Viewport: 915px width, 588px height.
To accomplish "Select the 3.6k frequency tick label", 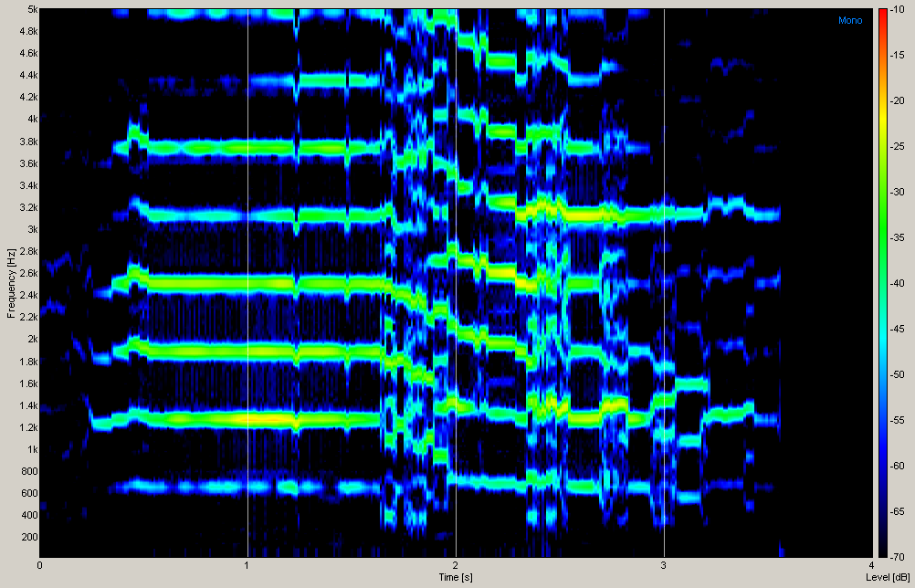I will [x=28, y=164].
